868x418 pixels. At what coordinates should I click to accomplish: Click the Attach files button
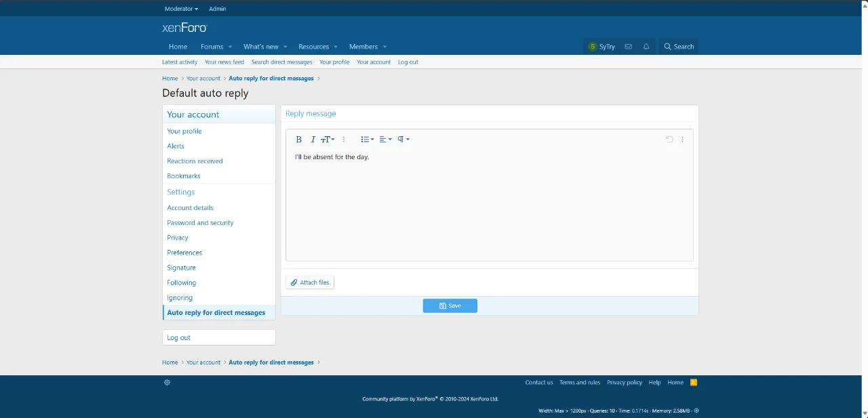310,283
